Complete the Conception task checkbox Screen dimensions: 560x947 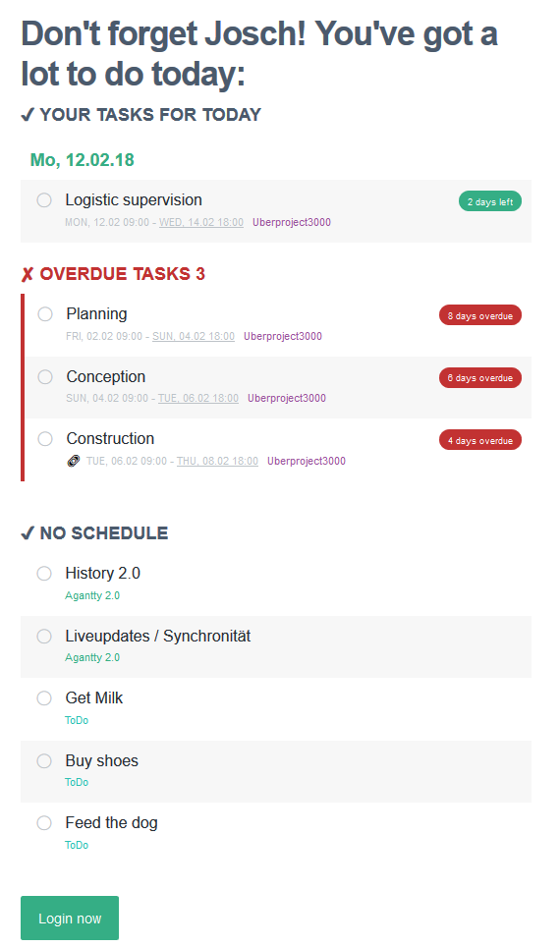coord(45,377)
